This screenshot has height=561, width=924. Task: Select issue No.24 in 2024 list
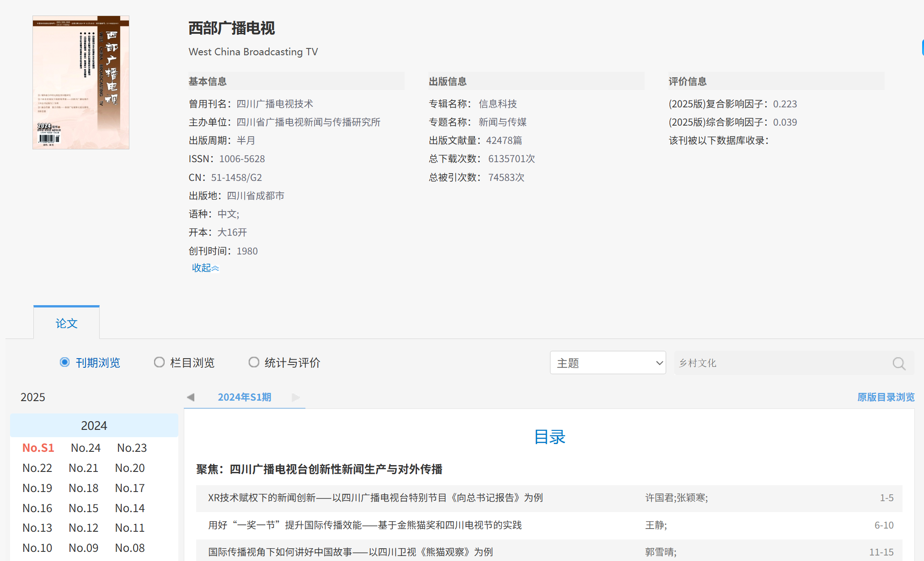(x=85, y=448)
